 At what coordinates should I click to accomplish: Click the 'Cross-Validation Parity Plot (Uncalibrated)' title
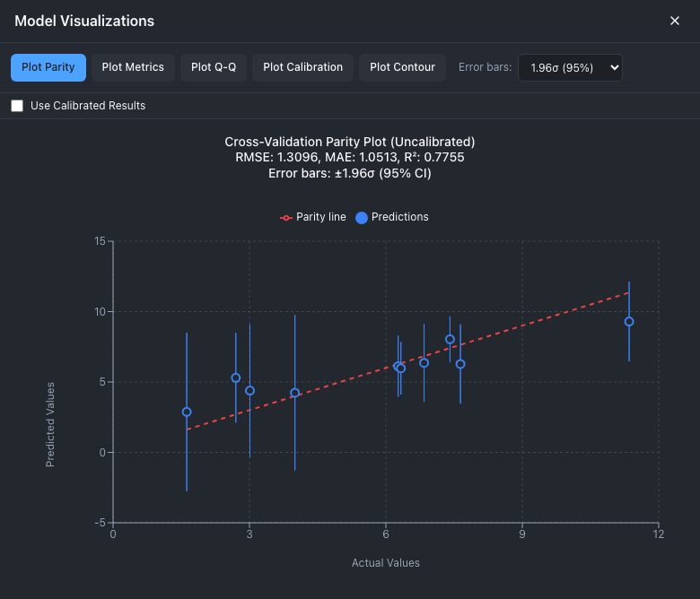350,142
